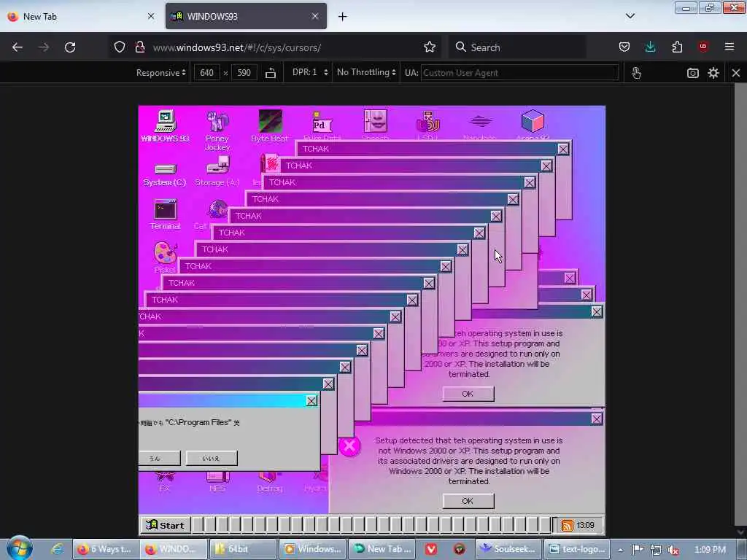Click the 1:09 PM system clock
747x560 pixels.
[710, 550]
